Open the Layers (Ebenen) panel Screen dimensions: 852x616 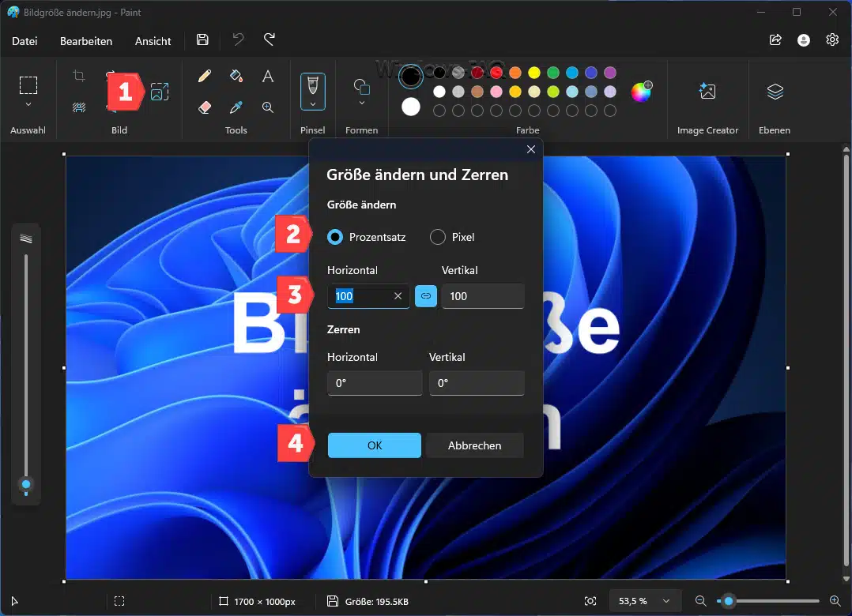(x=775, y=92)
